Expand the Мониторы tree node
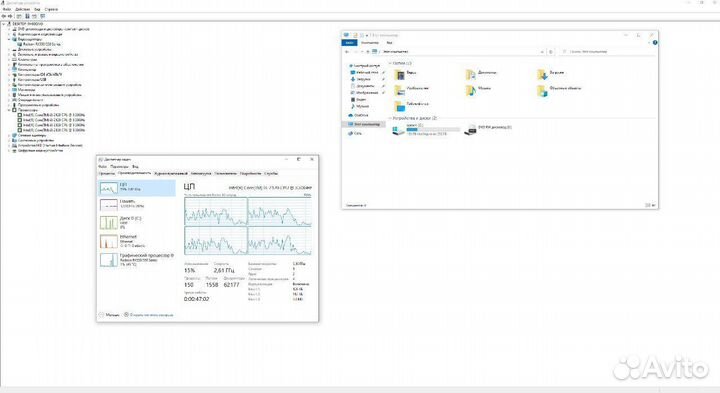 9,90
